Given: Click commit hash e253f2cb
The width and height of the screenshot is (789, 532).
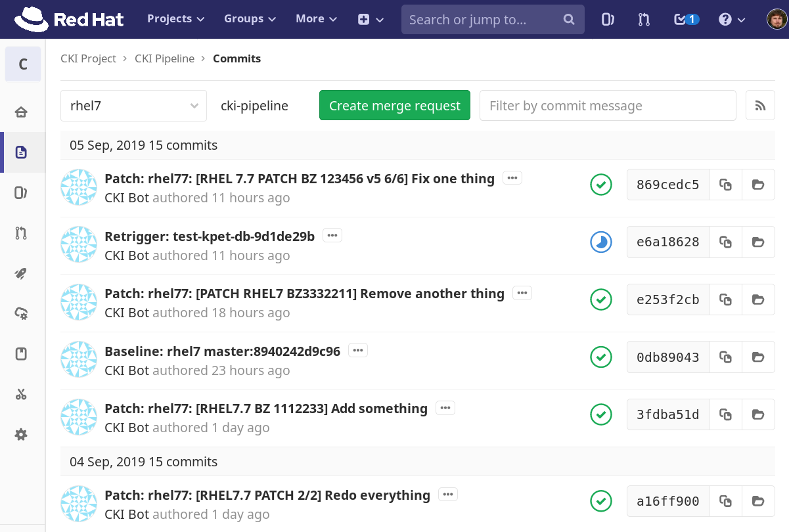Looking at the screenshot, I should (667, 299).
